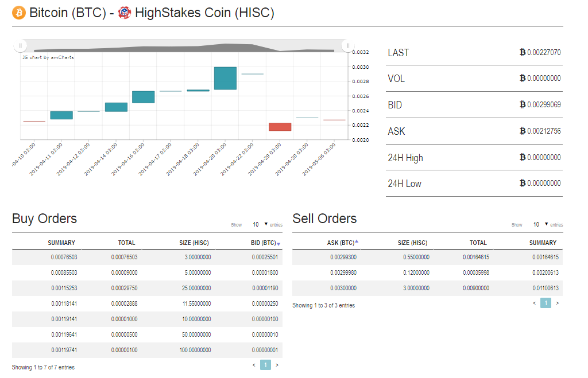
Task: Sort Buy Orders by TOTAL column
Action: 127,243
